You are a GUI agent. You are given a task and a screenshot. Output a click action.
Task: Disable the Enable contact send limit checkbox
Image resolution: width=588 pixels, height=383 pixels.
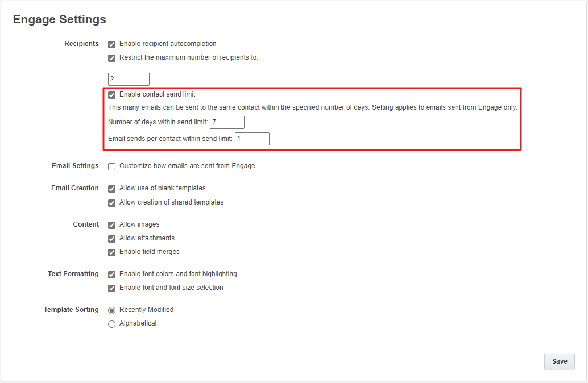pyautogui.click(x=112, y=95)
